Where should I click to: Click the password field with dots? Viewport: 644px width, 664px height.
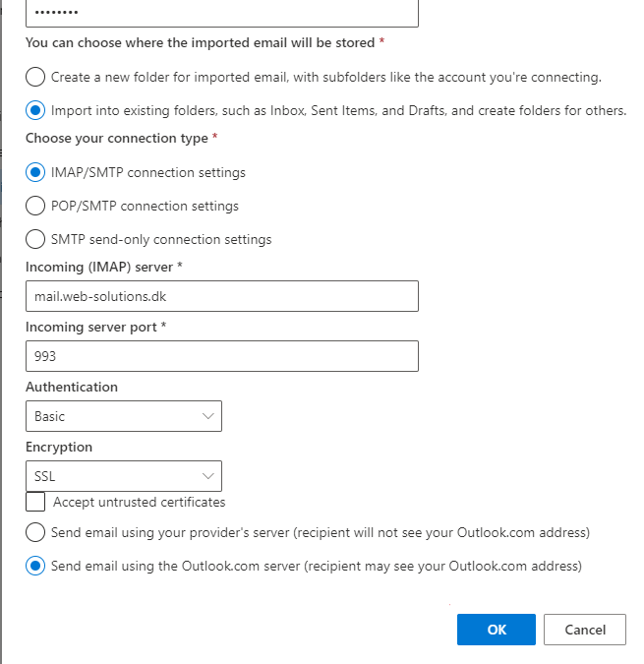click(x=222, y=13)
